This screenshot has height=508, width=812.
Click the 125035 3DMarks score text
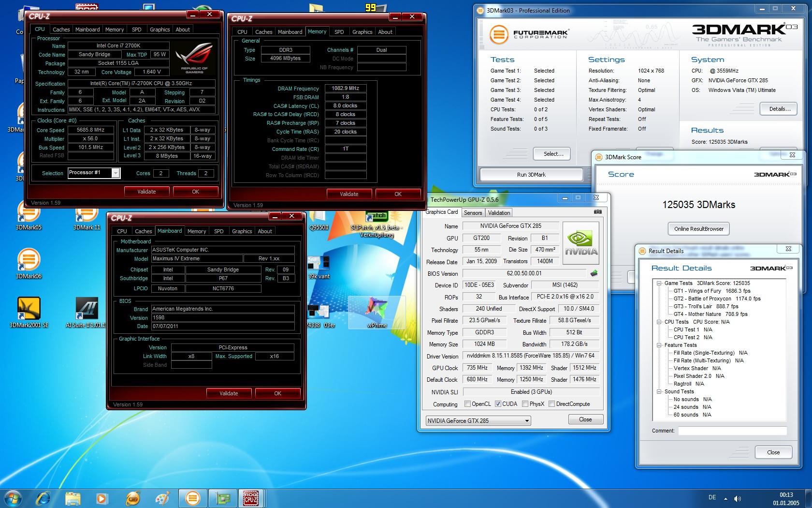698,205
